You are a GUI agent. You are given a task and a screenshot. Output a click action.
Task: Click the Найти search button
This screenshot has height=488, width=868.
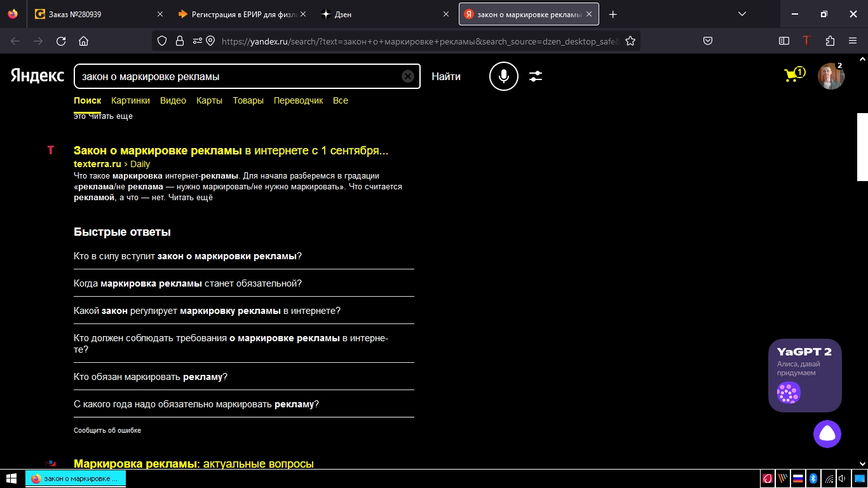(x=446, y=76)
